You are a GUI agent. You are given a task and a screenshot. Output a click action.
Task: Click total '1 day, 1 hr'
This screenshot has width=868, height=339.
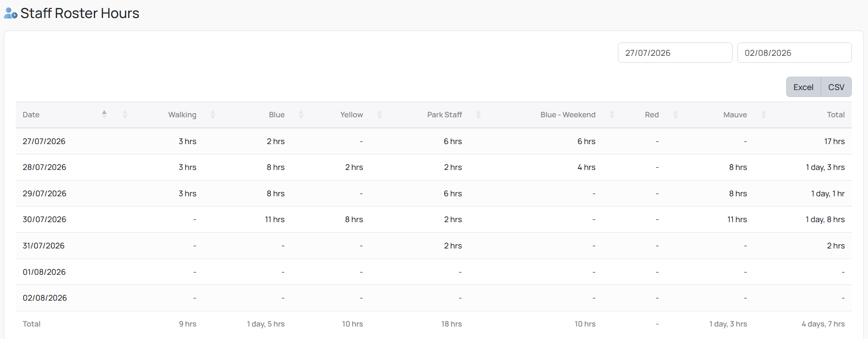(828, 194)
